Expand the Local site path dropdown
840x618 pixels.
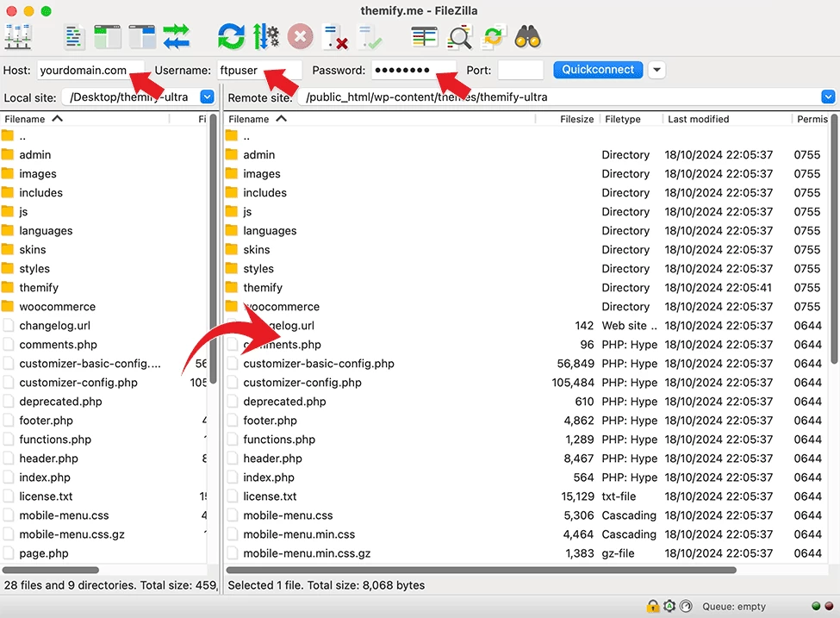click(208, 97)
